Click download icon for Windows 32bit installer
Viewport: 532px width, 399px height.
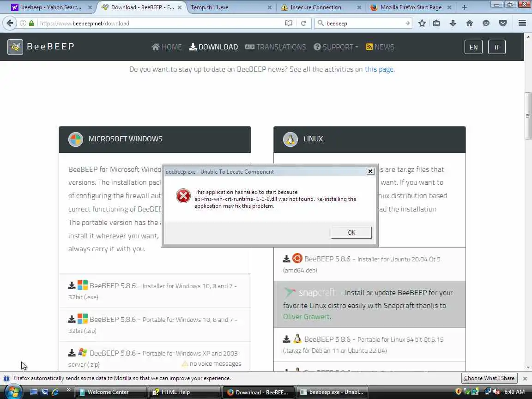[72, 285]
